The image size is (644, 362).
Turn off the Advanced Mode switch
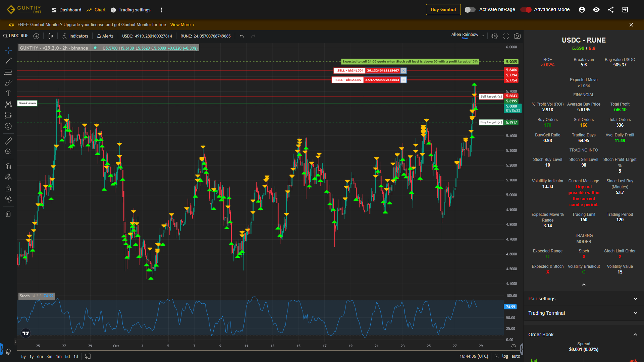tap(526, 10)
